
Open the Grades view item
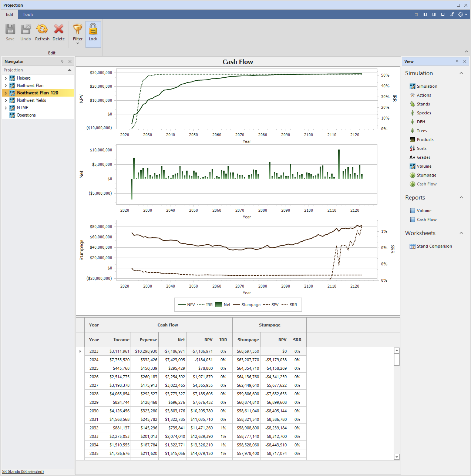(423, 157)
